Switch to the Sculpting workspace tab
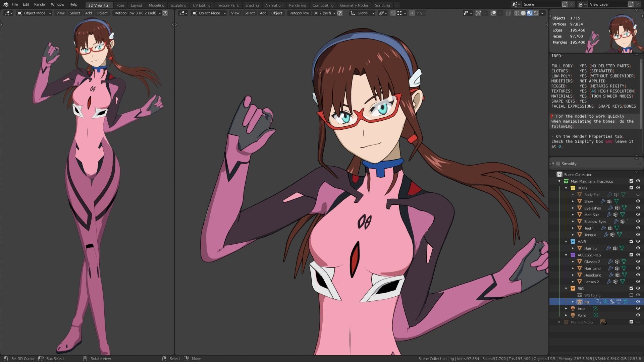Viewport: 644px width, 362px height. 178,5
